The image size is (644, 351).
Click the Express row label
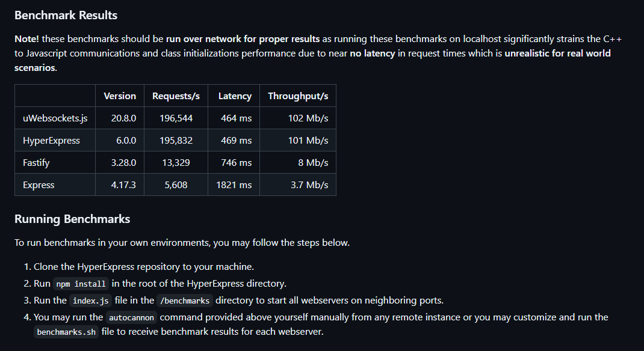click(39, 185)
